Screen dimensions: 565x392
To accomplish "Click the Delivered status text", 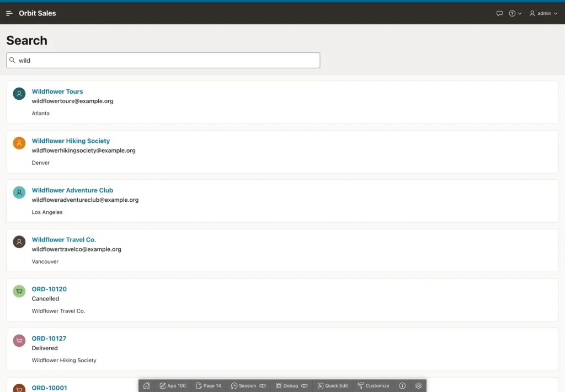I will tap(45, 348).
